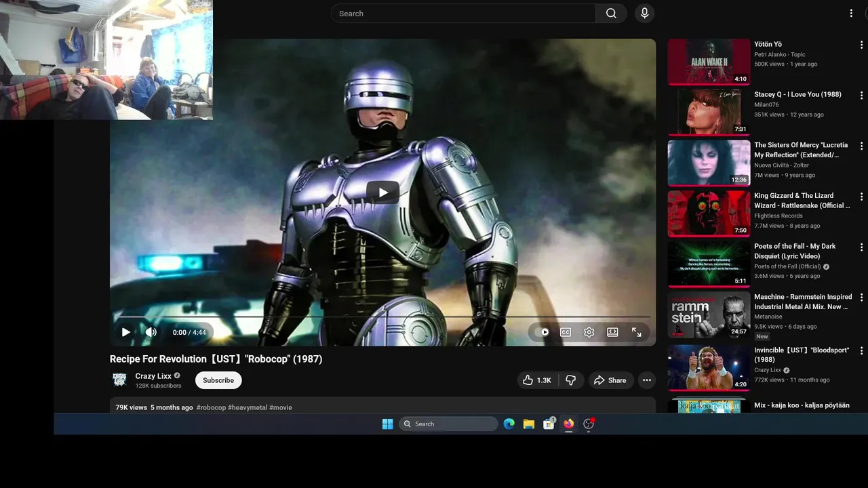The image size is (868, 488).
Task: Switch to theater mode
Action: click(x=612, y=332)
